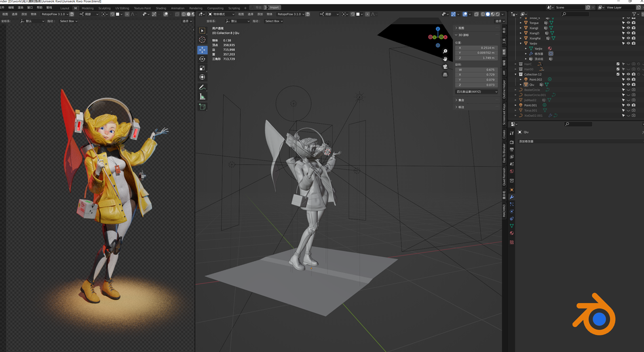The height and width of the screenshot is (352, 644).
Task: Open Physics properties tab
Action: (x=512, y=211)
